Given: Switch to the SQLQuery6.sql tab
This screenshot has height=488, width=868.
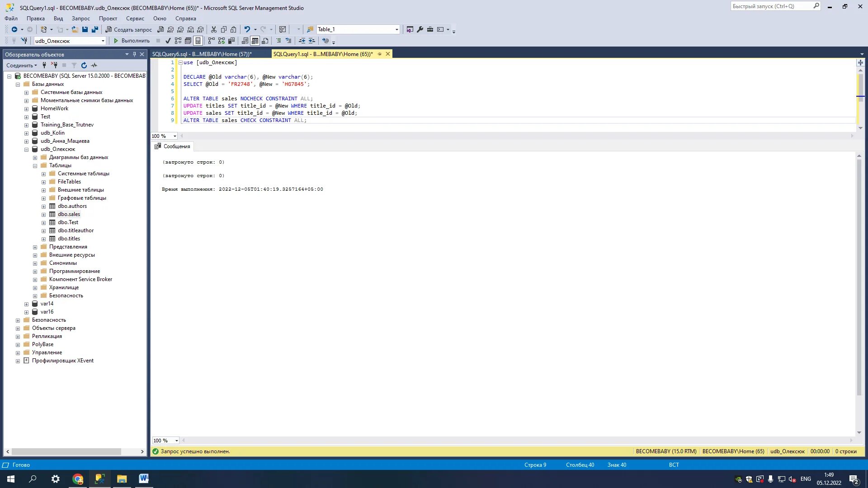Looking at the screenshot, I should point(202,54).
